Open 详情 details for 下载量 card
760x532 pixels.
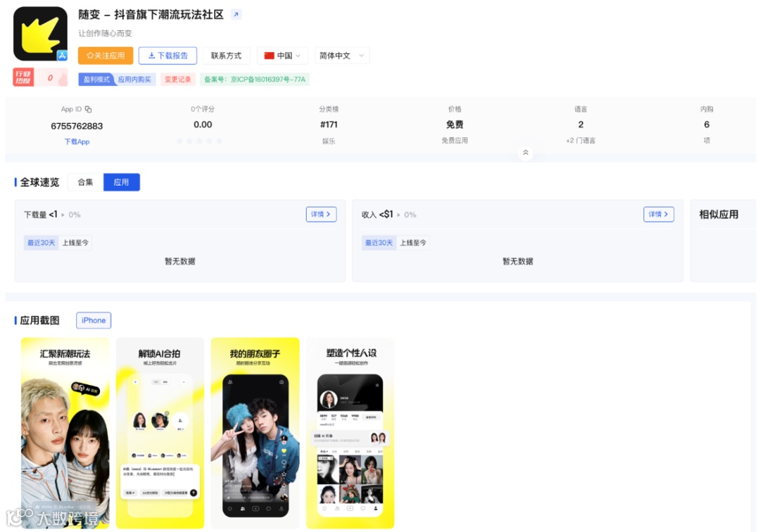point(321,214)
